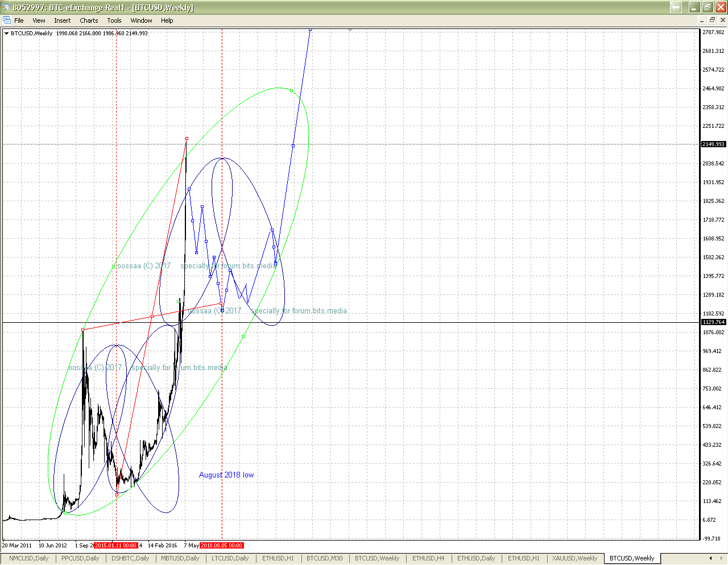Viewport: 728px width, 565px height.
Task: Close the inner BTCUSD,Weekly chart window
Action: pyautogui.click(x=722, y=20)
